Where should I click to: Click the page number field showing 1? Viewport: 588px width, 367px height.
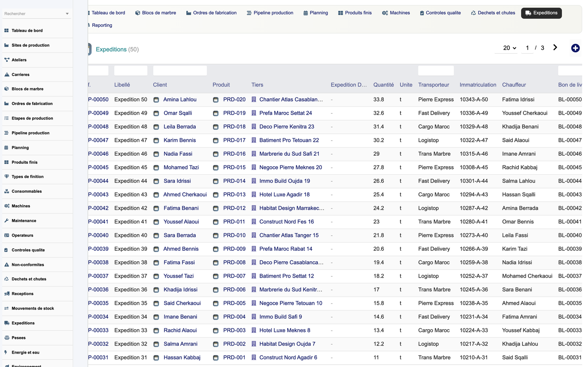point(527,48)
